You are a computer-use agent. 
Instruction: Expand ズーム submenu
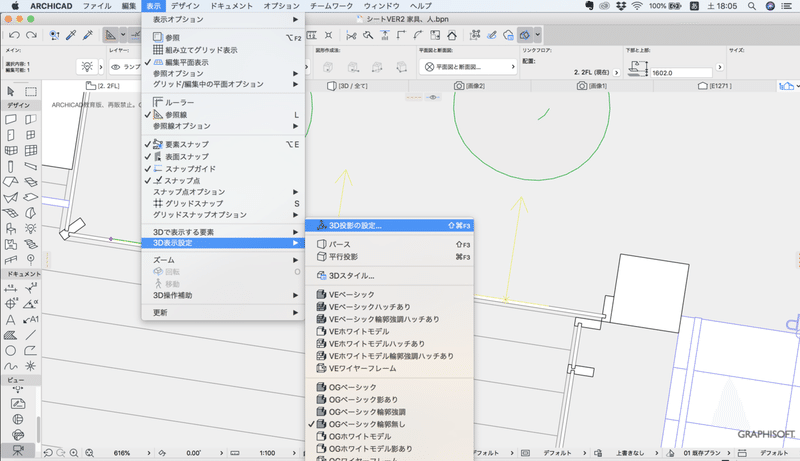[223, 260]
